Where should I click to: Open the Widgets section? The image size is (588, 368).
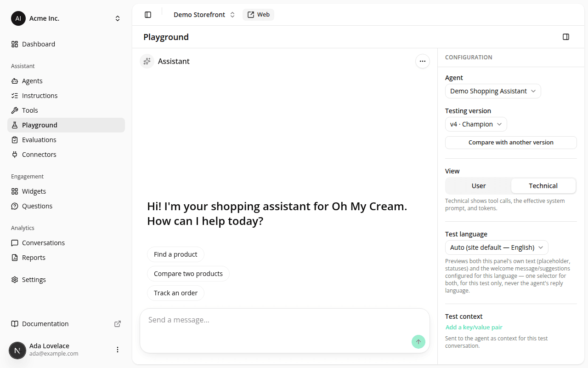click(66, 191)
